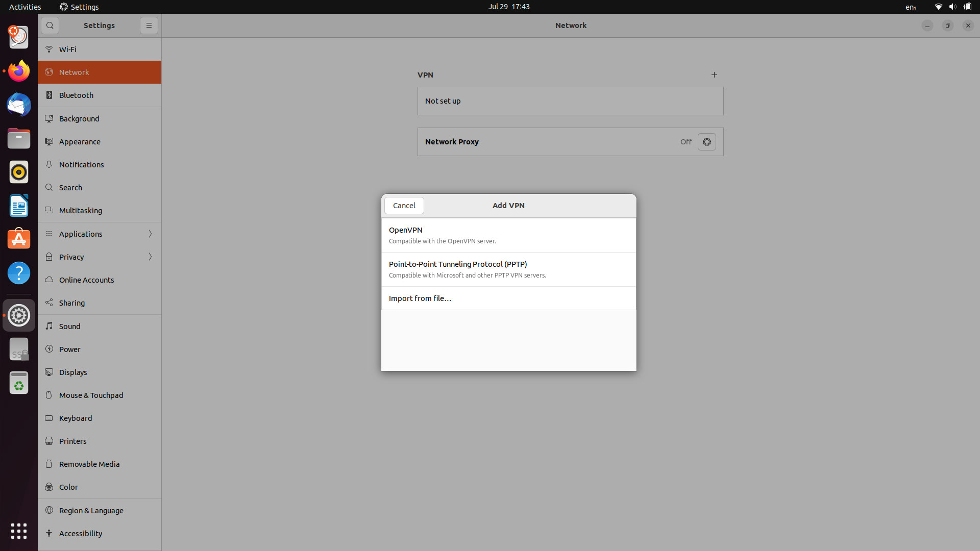
Task: Click the clock showing Jul 29 17:43
Action: tap(508, 7)
